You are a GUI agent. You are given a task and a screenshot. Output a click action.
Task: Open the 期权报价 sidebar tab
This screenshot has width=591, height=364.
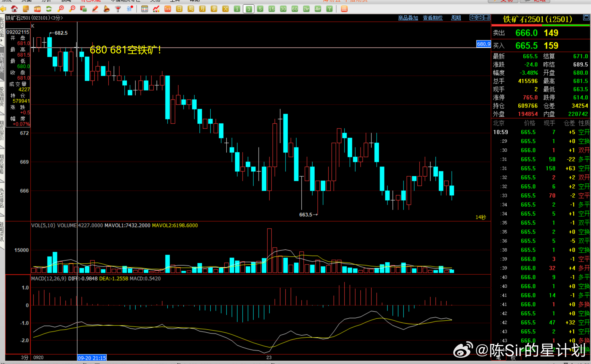(x=2, y=131)
